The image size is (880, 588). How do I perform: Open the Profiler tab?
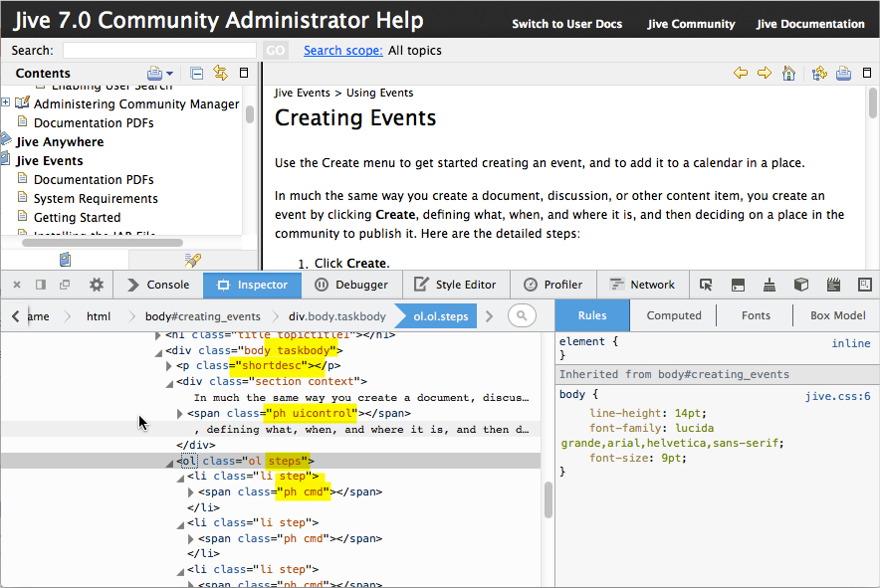click(553, 285)
